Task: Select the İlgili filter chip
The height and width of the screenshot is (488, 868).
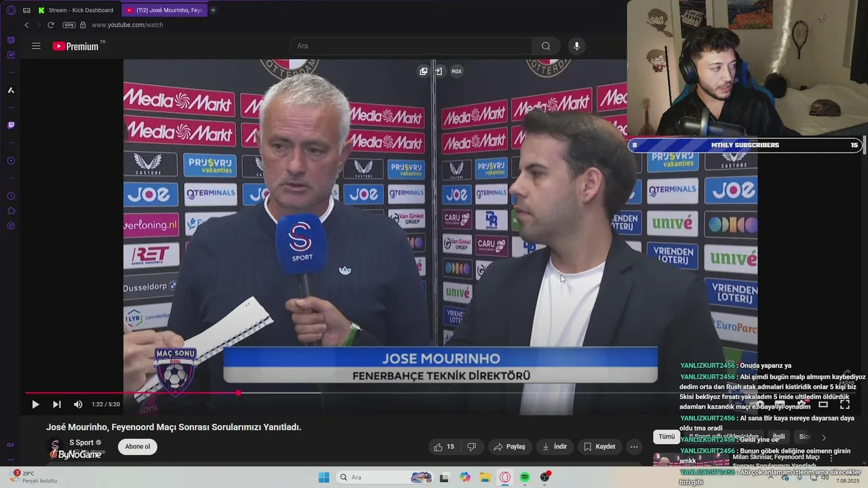Action: [x=778, y=437]
